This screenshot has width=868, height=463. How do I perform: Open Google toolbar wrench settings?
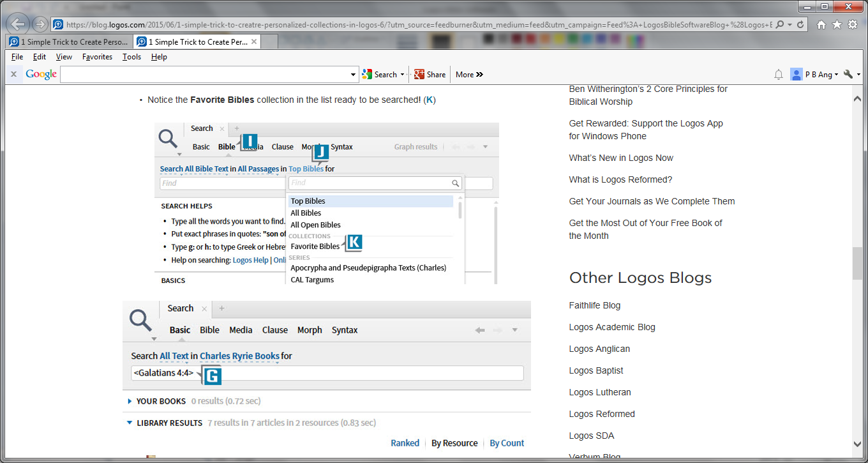click(848, 75)
